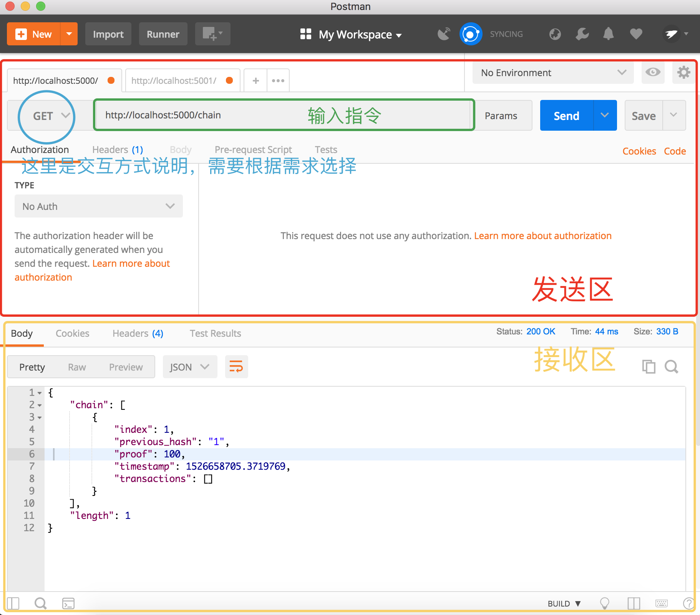This screenshot has width=700, height=615.
Task: Click the Import button
Action: coord(108,34)
